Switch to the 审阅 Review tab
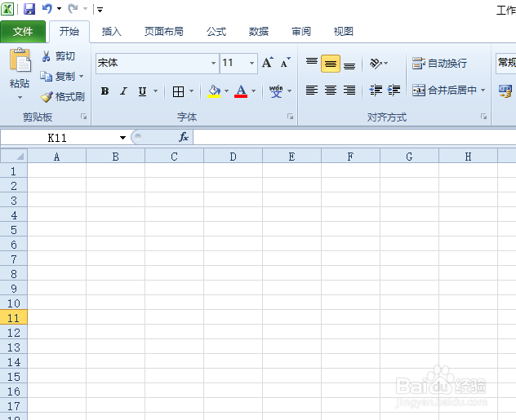This screenshot has width=516, height=420. (x=301, y=32)
